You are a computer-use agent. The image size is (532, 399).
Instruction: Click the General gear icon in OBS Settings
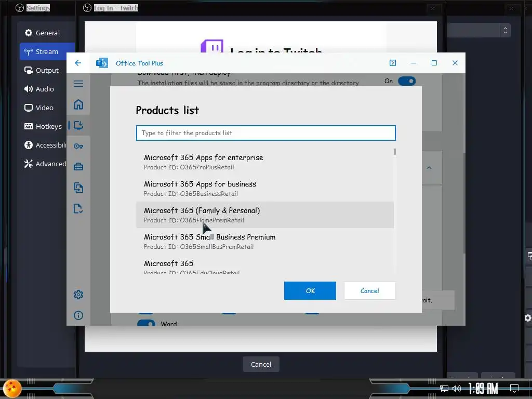tap(29, 33)
